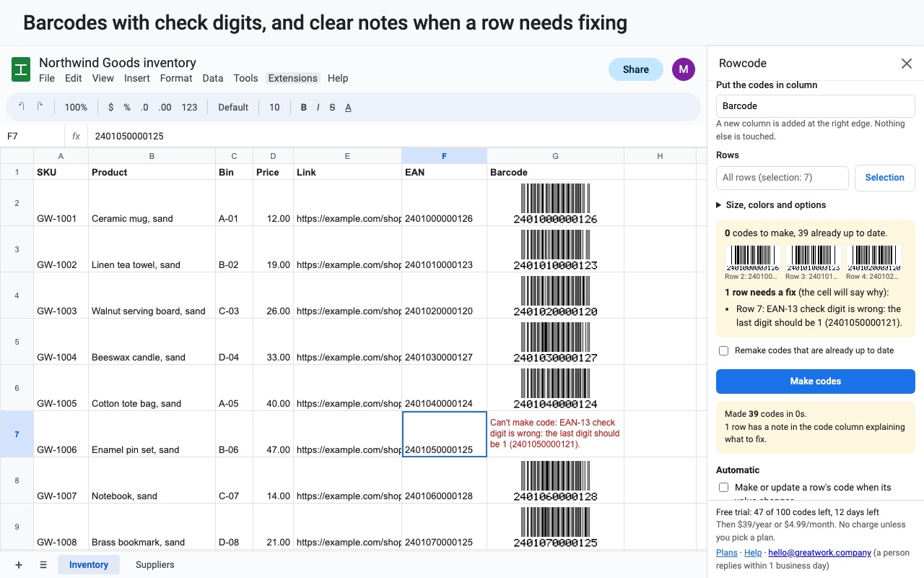Toggle strikethrough formatting

point(332,107)
